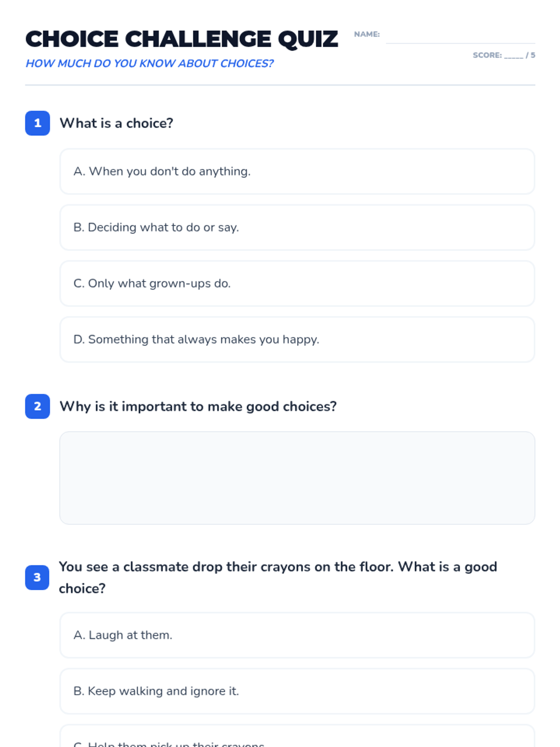This screenshot has height=747, width=560.
Task: Pick option C 'Only what grown-ups do'
Action: click(297, 283)
